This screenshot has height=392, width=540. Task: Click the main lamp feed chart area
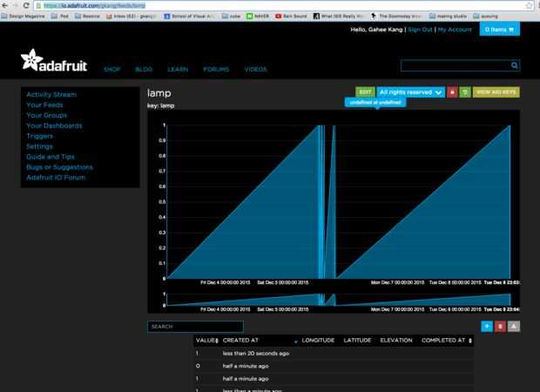[x=338, y=201]
